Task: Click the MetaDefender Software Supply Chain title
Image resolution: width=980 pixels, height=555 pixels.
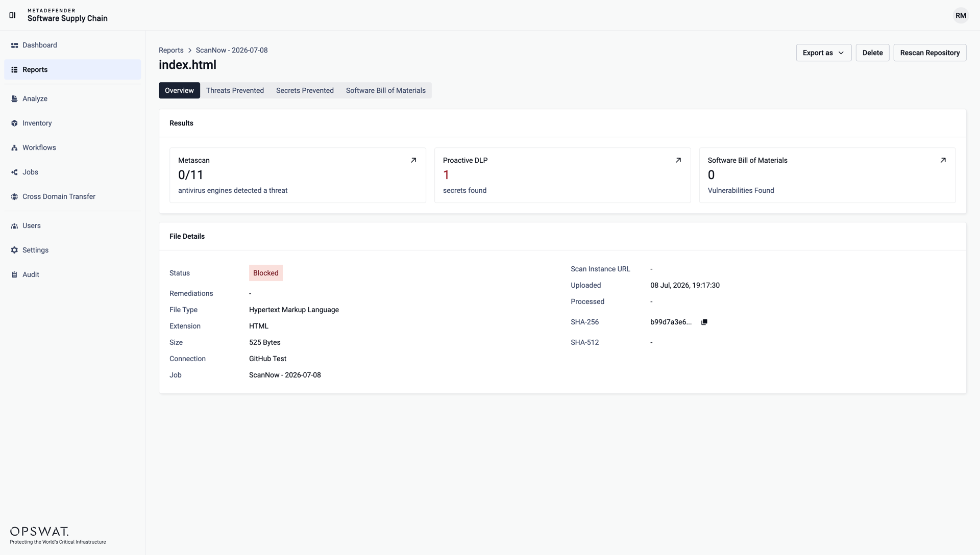Action: [67, 15]
